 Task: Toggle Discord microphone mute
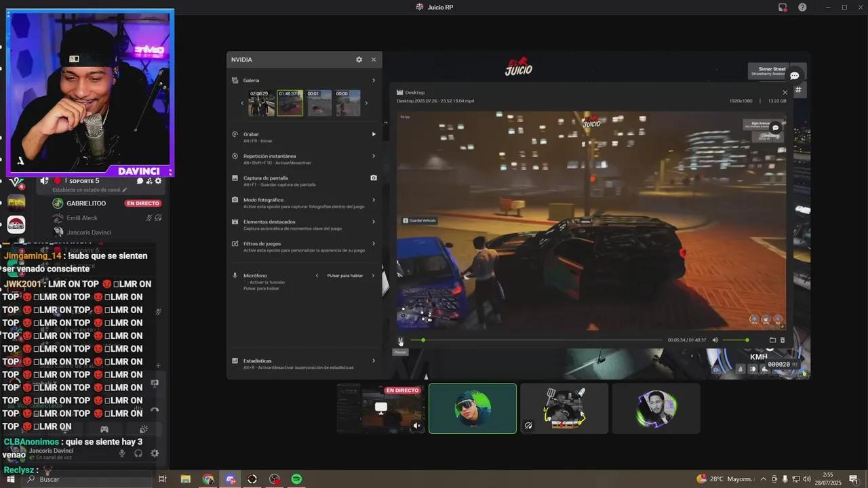[x=122, y=453]
